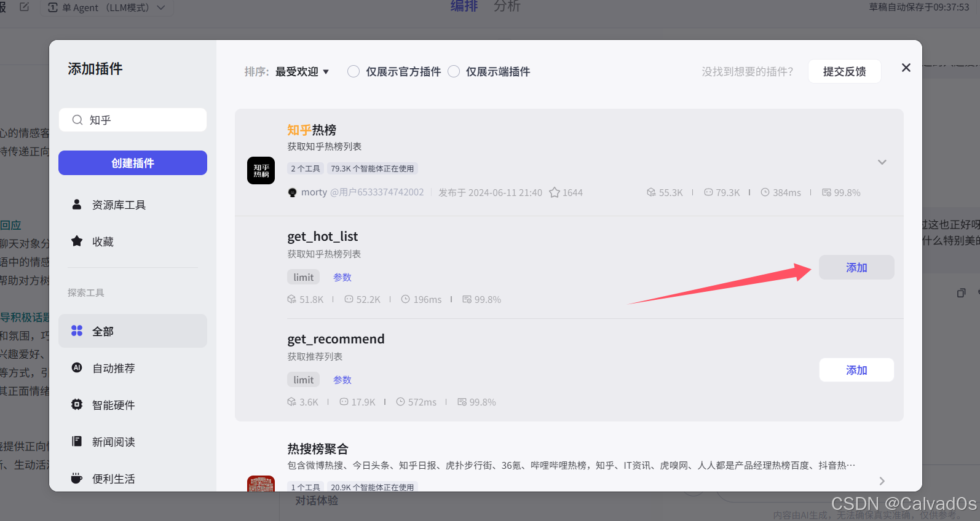Click the 52.2K bot icon under get_hot_list

click(349, 299)
